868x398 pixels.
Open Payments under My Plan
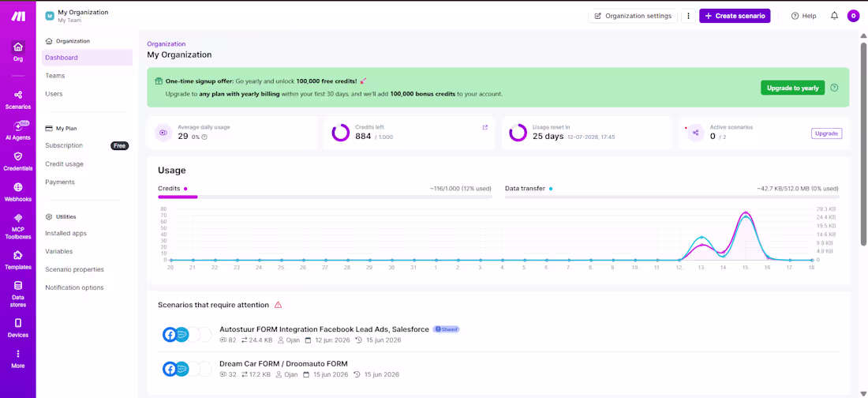click(60, 182)
